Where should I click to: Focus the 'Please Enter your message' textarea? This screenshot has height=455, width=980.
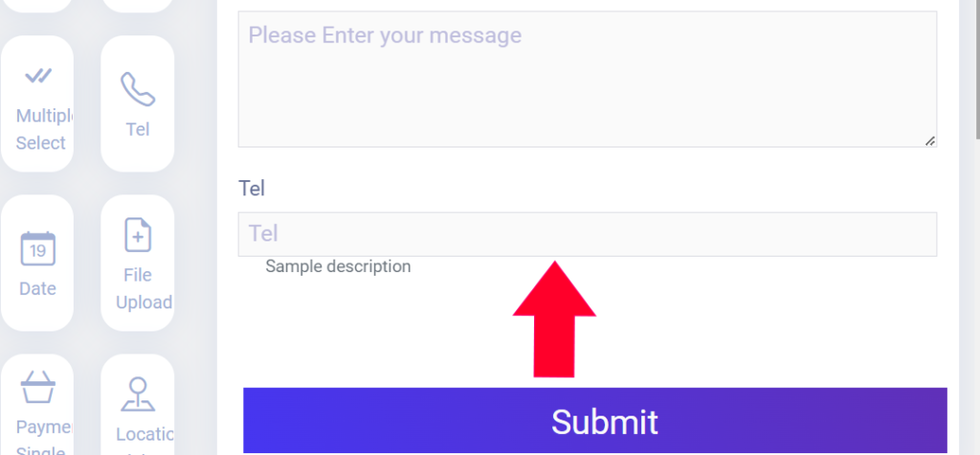(587, 79)
